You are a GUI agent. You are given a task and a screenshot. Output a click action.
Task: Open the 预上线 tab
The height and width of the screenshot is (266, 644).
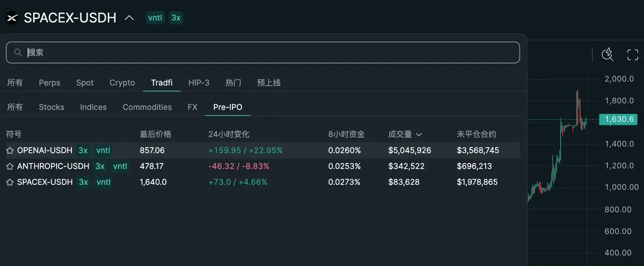[269, 83]
